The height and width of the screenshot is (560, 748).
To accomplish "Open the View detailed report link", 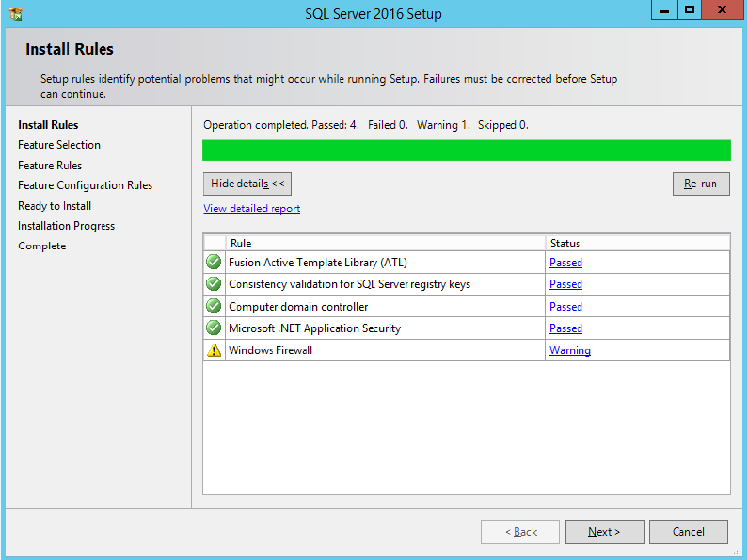I will click(251, 208).
